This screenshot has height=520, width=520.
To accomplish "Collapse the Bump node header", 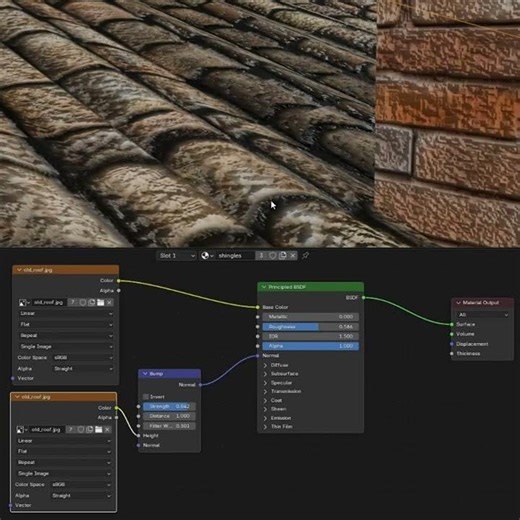I will pyautogui.click(x=145, y=374).
